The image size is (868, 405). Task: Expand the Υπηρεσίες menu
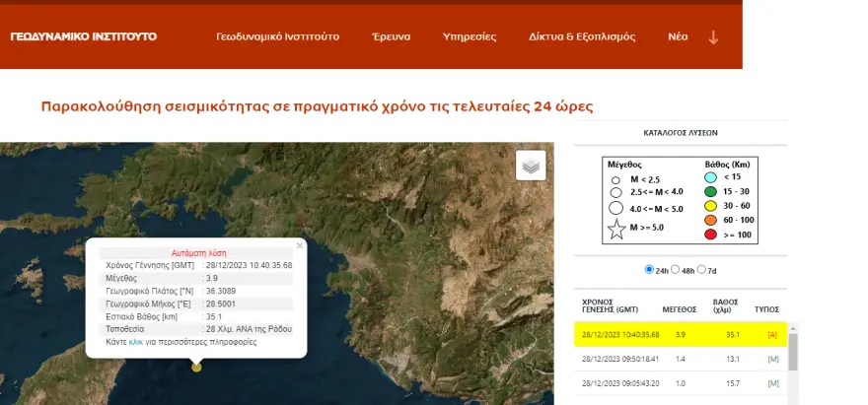[x=470, y=36]
